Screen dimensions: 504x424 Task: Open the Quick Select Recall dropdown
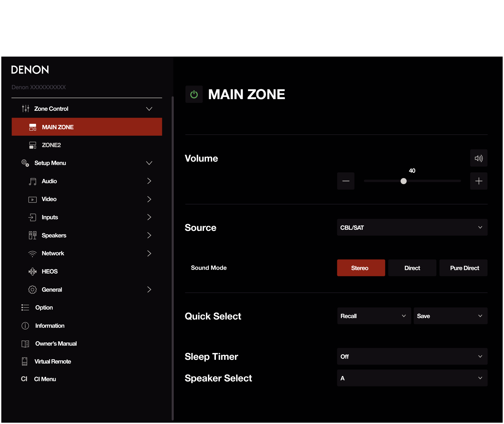coord(374,316)
